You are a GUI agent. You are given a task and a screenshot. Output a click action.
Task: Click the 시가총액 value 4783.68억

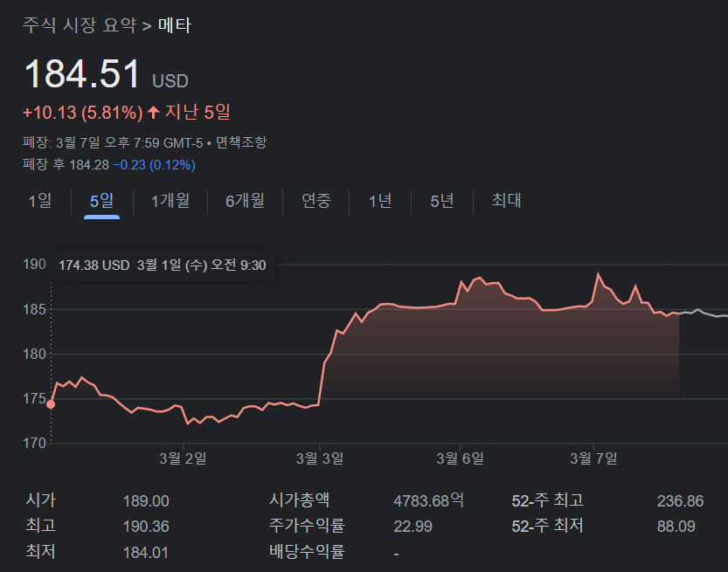[428, 500]
